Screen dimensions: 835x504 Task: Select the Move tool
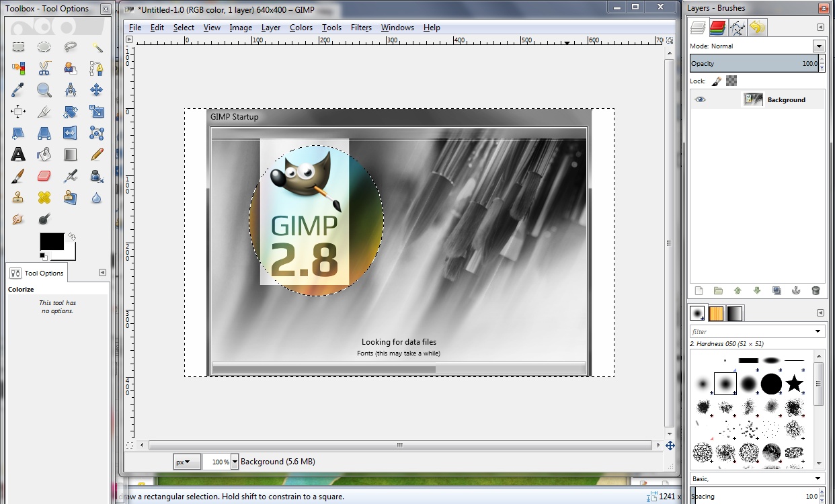click(x=97, y=89)
